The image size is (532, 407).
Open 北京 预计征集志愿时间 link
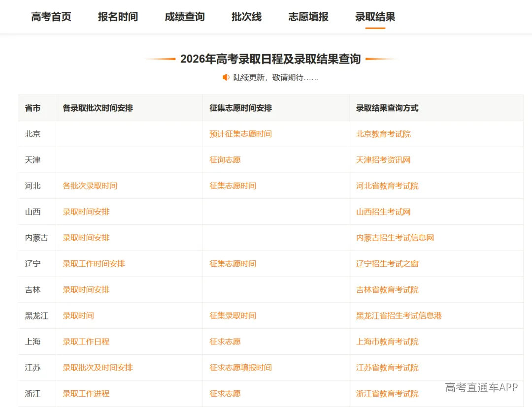tap(240, 134)
